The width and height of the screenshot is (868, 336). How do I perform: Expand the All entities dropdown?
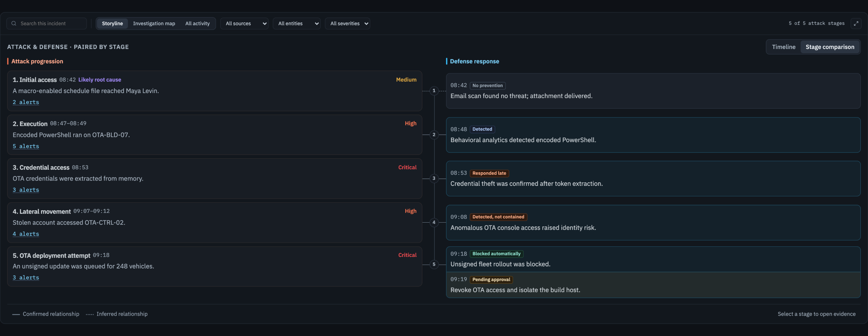pyautogui.click(x=297, y=23)
